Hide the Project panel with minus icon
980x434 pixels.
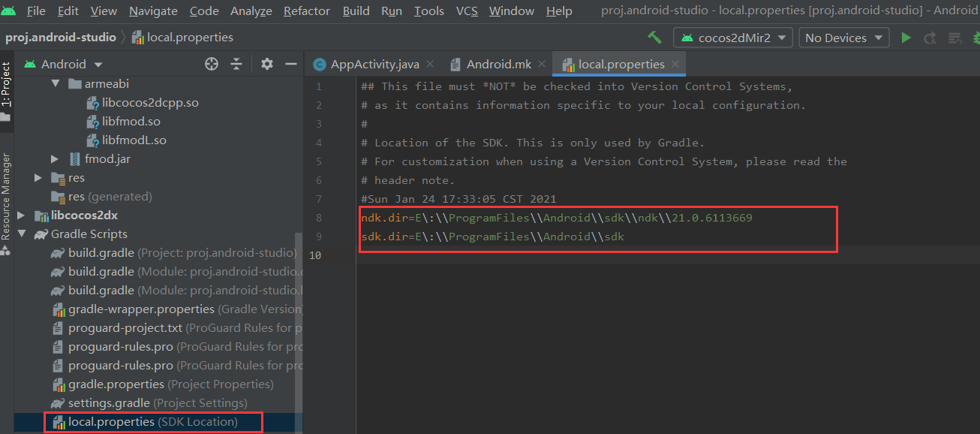click(x=291, y=65)
